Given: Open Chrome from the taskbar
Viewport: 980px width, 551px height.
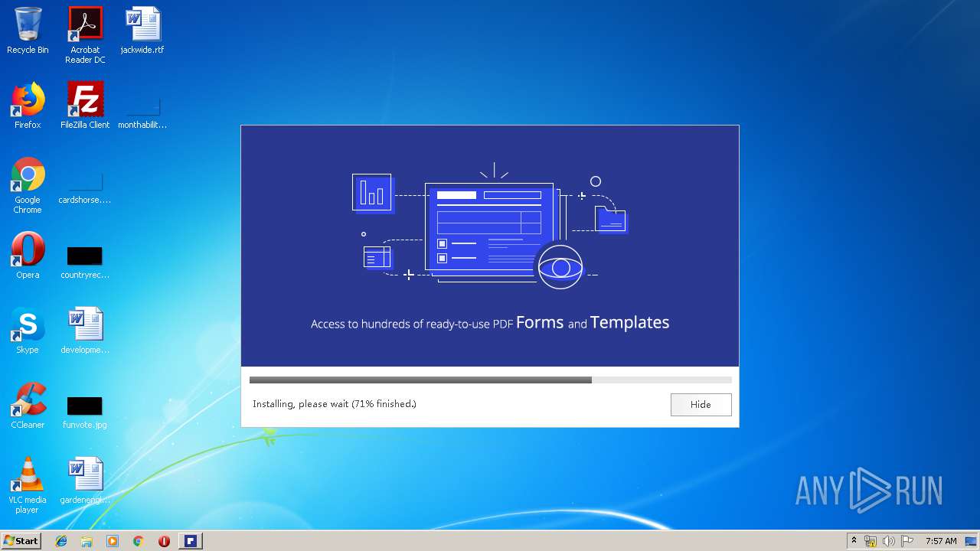Looking at the screenshot, I should 138,541.
